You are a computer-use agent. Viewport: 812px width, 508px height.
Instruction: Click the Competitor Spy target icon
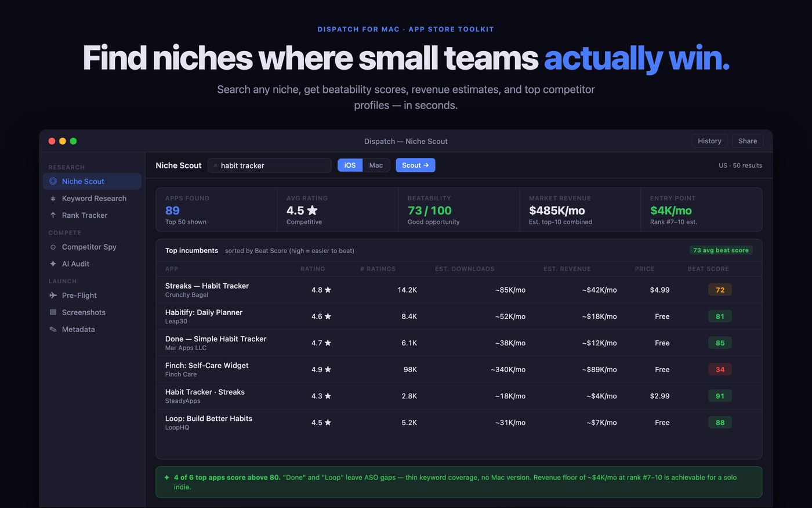[x=53, y=247]
